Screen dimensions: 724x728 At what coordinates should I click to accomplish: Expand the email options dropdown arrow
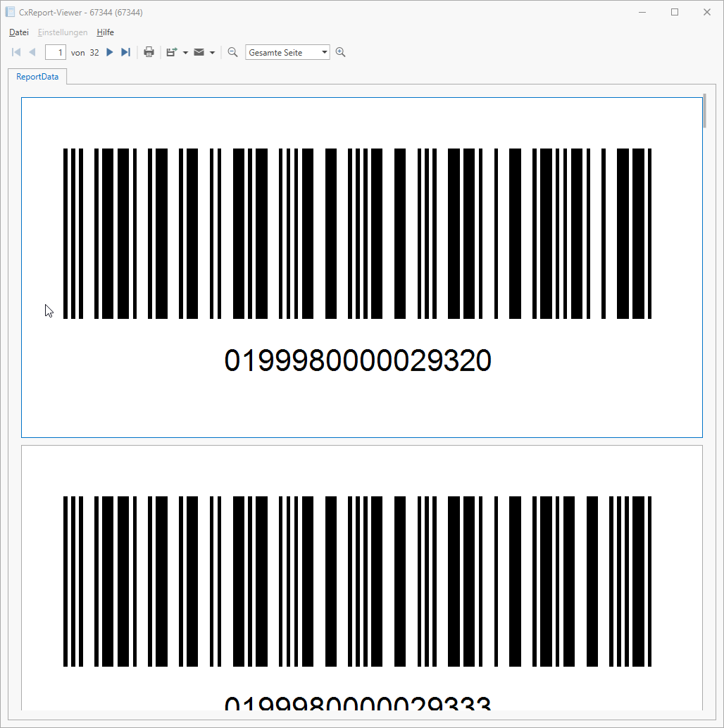[x=212, y=53]
